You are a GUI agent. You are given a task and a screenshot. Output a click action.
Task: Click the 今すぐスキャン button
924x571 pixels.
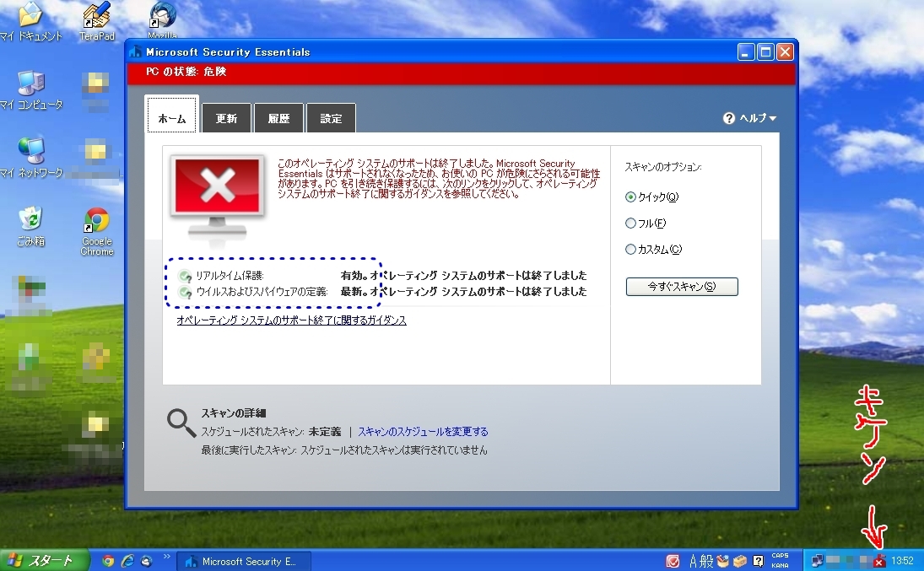pyautogui.click(x=682, y=287)
